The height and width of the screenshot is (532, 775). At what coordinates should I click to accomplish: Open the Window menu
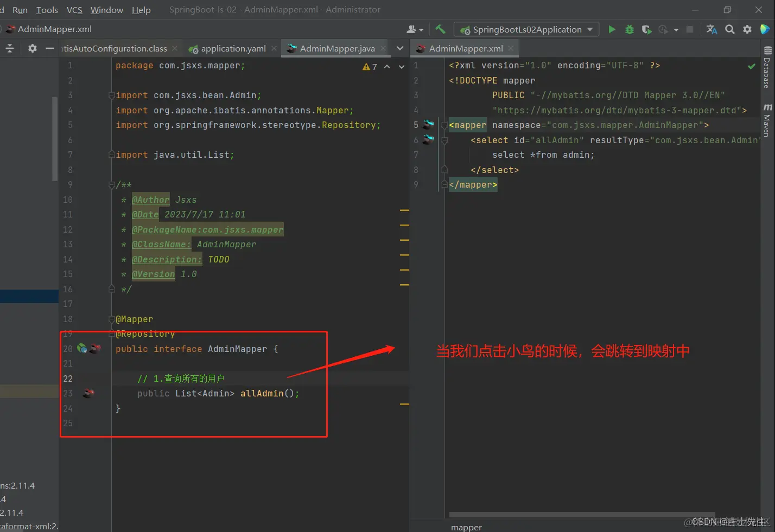[x=107, y=10]
